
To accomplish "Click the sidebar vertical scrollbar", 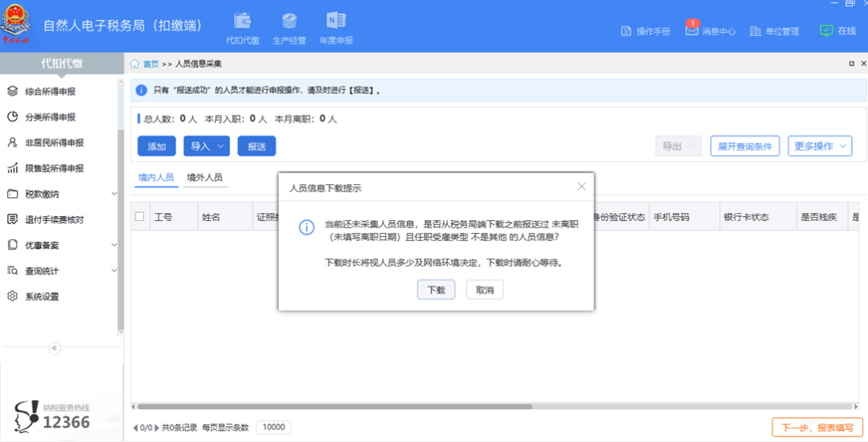I will point(121,230).
